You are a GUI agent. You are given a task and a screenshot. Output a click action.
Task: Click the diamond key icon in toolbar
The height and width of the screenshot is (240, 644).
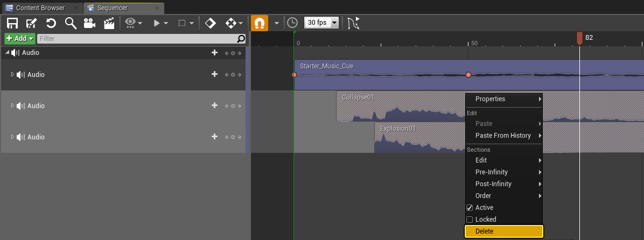[211, 23]
